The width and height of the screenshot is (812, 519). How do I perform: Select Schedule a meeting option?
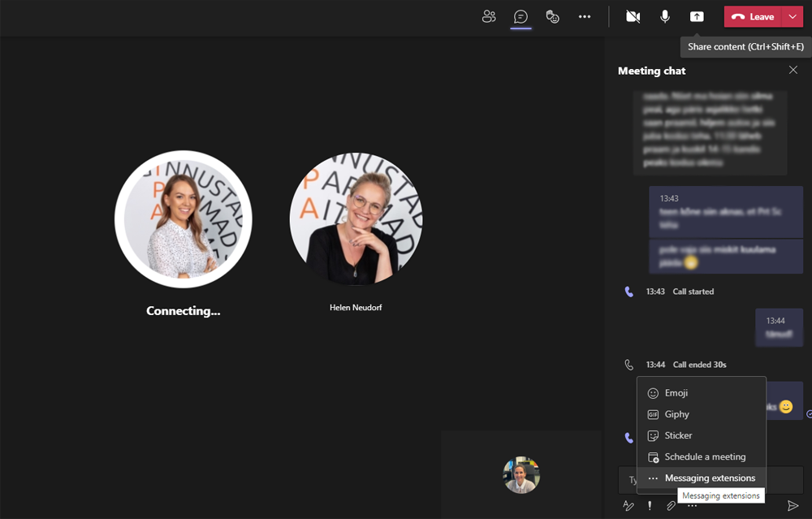702,456
